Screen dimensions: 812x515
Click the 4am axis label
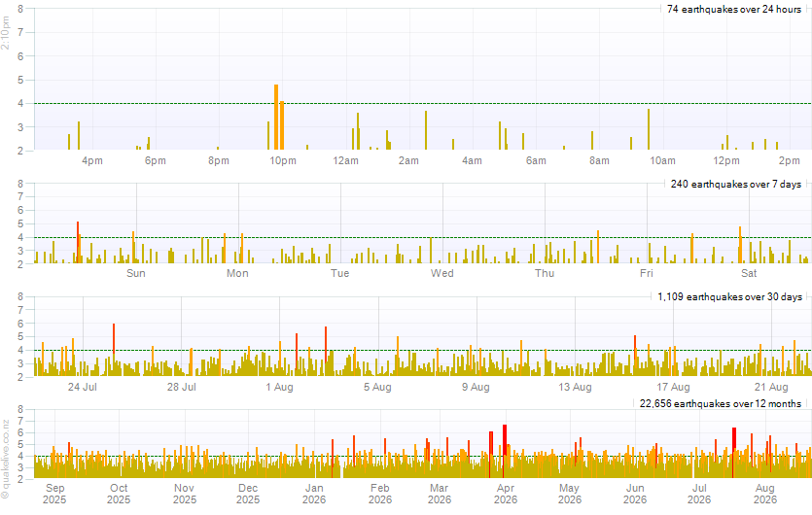(x=472, y=161)
